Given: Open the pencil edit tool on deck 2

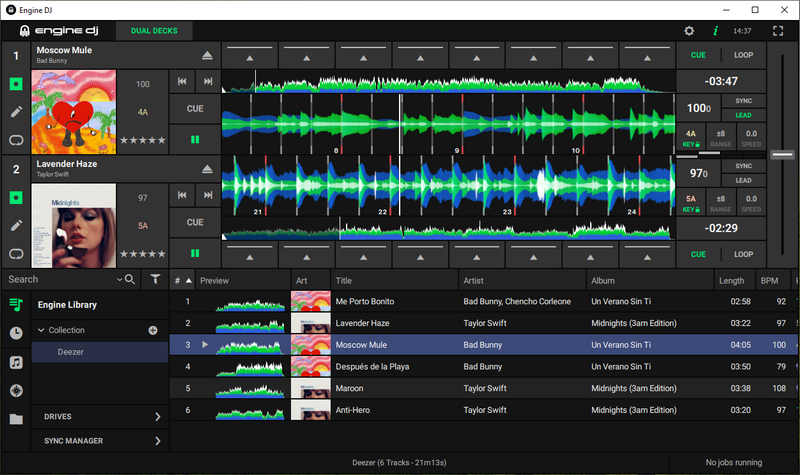Looking at the screenshot, I should coord(16,226).
